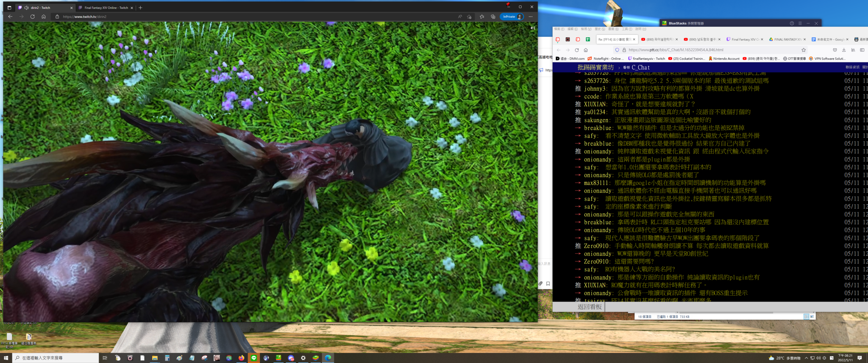
Task: Open the action center notification icon
Action: (x=860, y=358)
